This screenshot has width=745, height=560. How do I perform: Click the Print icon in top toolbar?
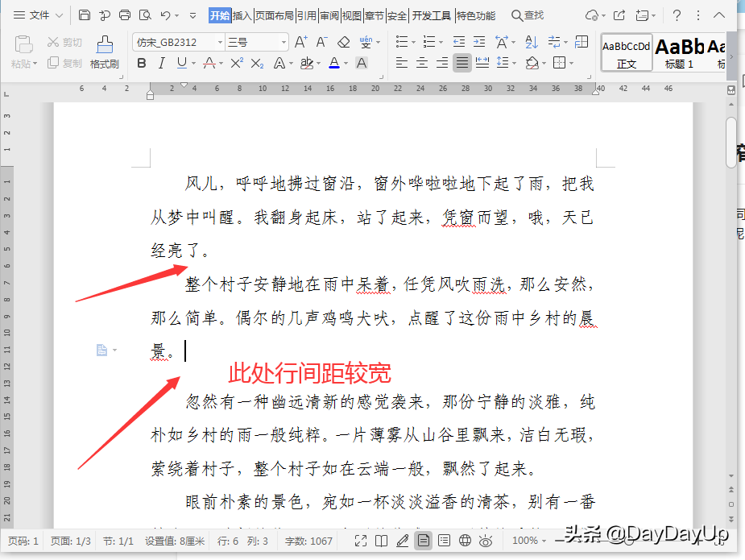tap(125, 15)
